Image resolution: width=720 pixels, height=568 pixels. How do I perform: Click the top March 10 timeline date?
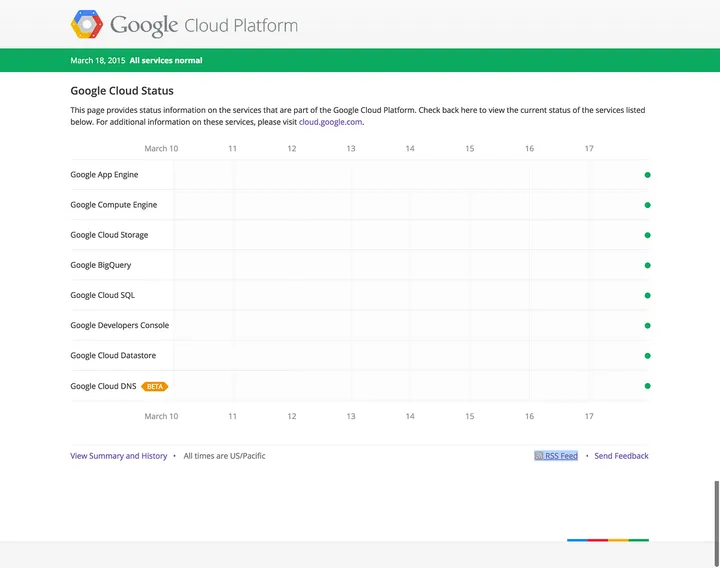(161, 149)
